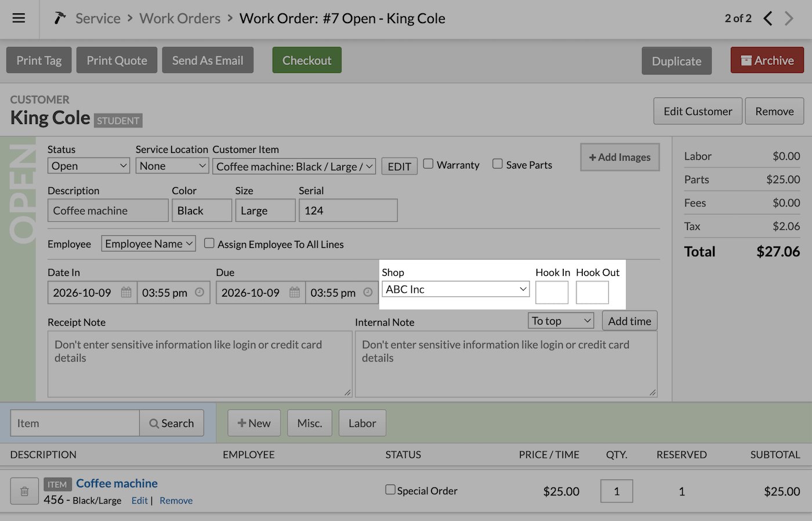Go to previous work order arrow

[x=768, y=19]
